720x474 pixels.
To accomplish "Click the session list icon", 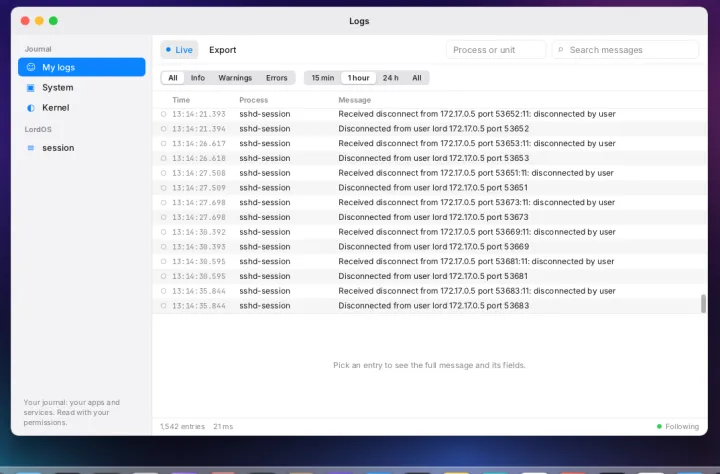I will (31, 148).
